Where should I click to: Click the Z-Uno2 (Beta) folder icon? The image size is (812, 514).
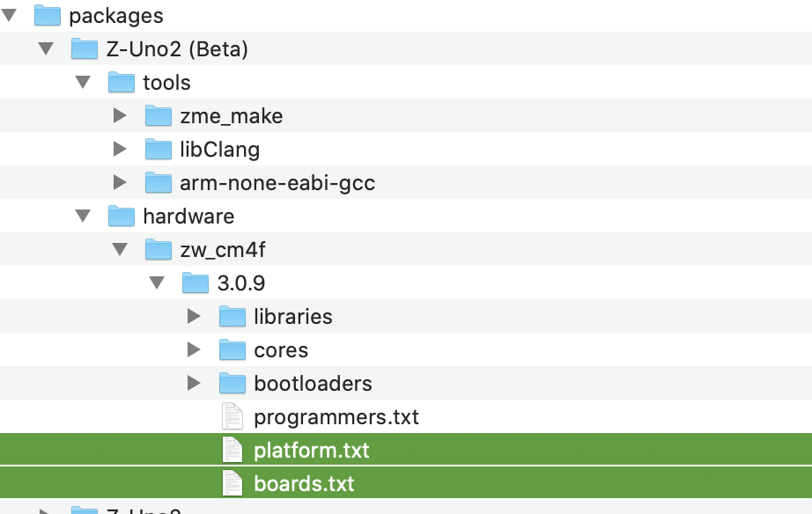click(x=84, y=49)
